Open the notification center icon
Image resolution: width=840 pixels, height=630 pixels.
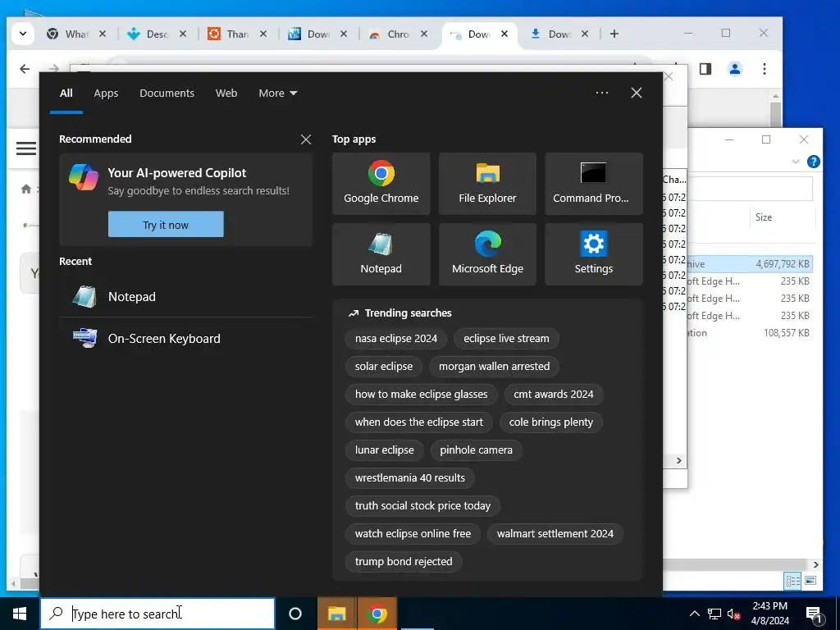pos(814,614)
